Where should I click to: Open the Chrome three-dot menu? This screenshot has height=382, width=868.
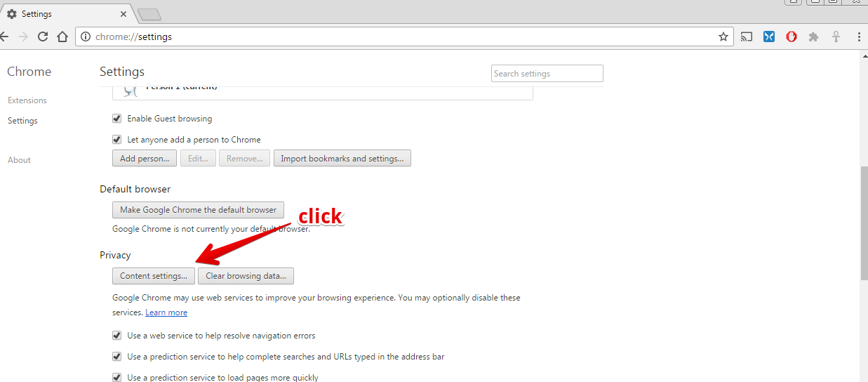click(860, 37)
